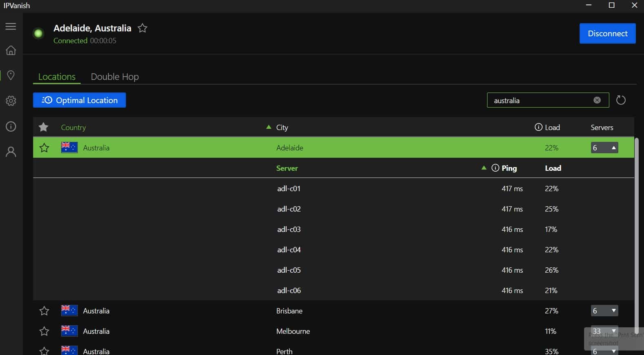Click Adelaide, Australia title text
Viewport: 644px width, 355px height.
pyautogui.click(x=93, y=28)
